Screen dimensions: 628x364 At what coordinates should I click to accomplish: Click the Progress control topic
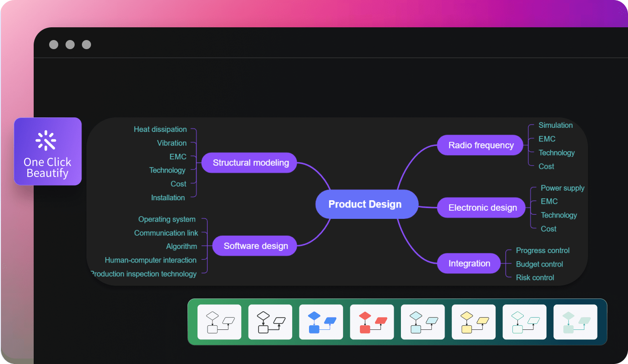[x=542, y=250]
